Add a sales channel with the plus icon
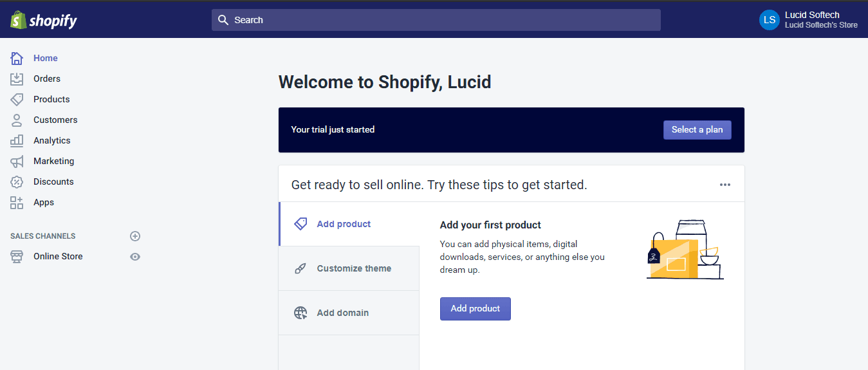This screenshot has width=868, height=370. point(135,236)
